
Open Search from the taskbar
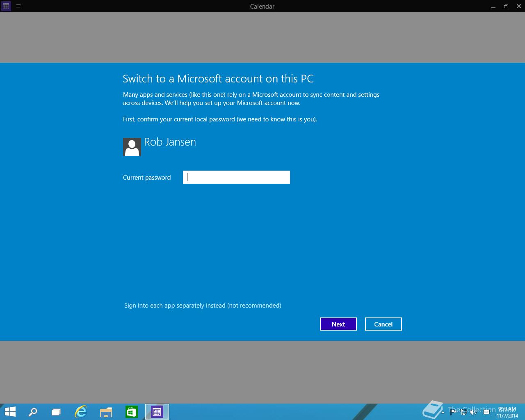point(33,412)
